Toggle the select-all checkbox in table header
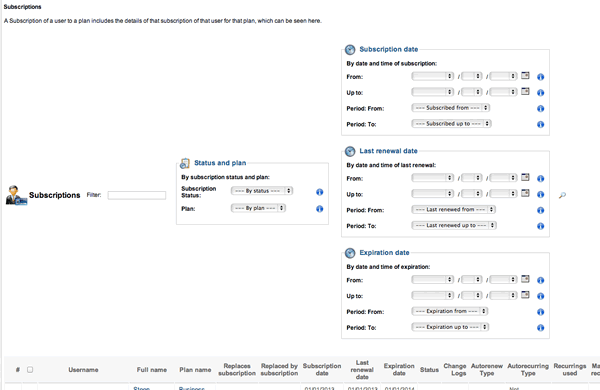Image resolution: width=600 pixels, height=390 pixels. point(30,370)
